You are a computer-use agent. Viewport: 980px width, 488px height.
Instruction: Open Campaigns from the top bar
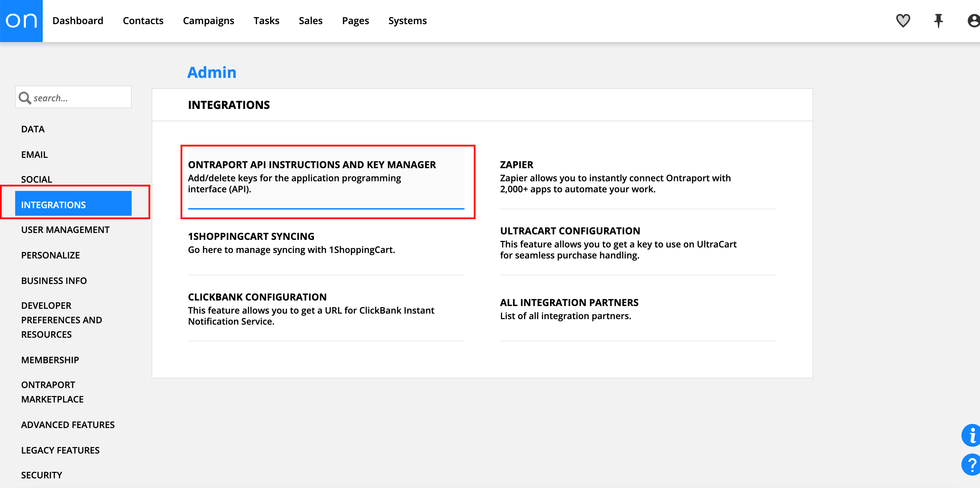pos(208,21)
